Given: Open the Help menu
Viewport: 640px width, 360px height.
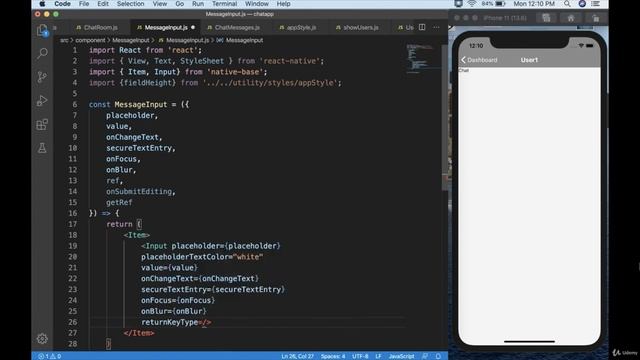Looking at the screenshot, I should point(284,4).
